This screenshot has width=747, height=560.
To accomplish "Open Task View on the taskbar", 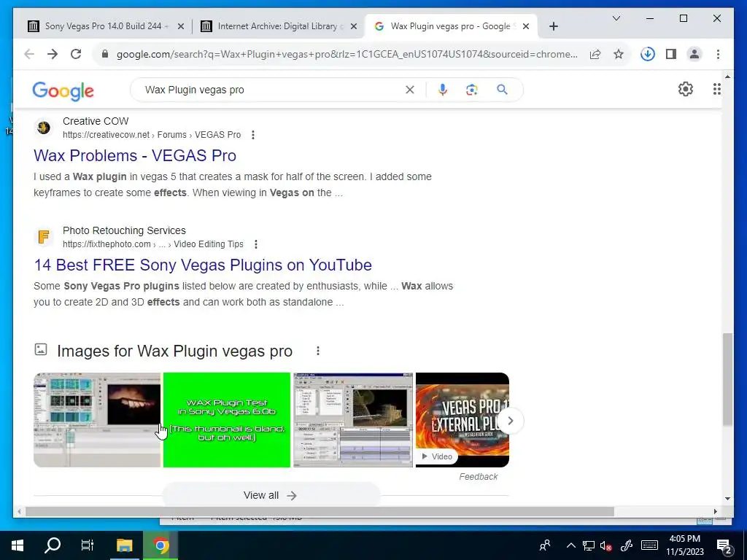I will click(x=88, y=545).
